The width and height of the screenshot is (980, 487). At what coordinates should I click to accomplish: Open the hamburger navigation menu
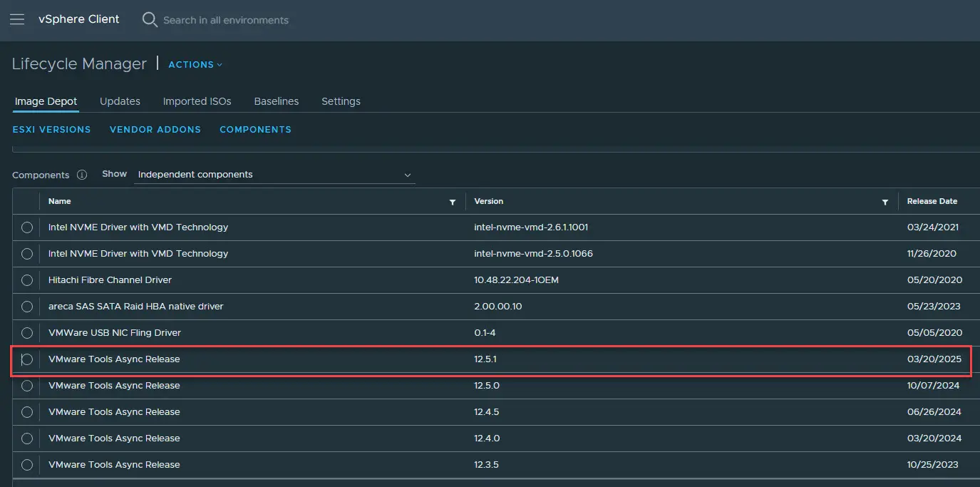pyautogui.click(x=16, y=19)
